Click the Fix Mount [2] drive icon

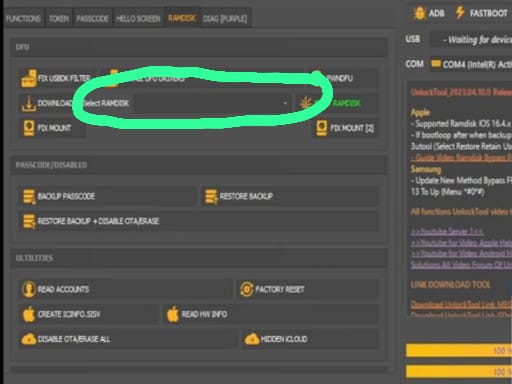click(322, 128)
